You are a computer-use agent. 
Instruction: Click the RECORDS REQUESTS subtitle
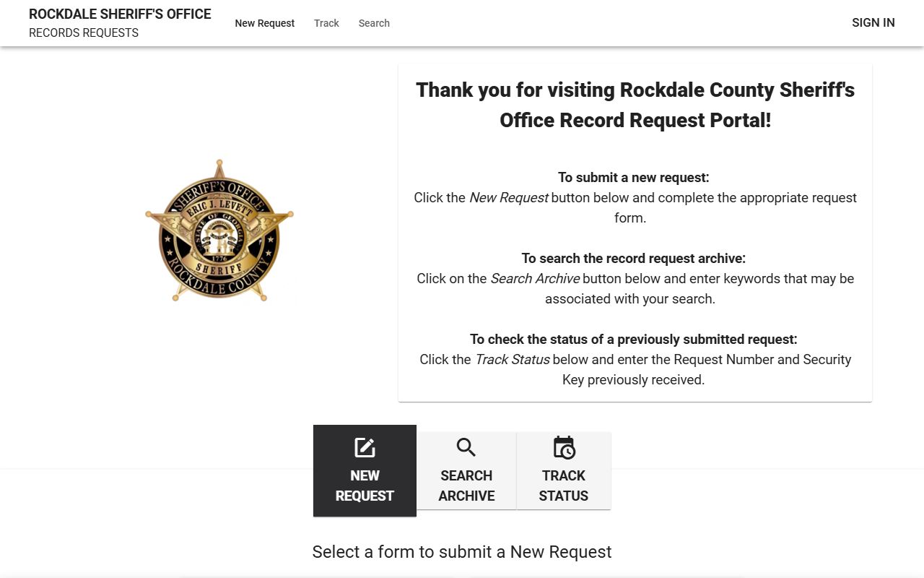[x=84, y=33]
